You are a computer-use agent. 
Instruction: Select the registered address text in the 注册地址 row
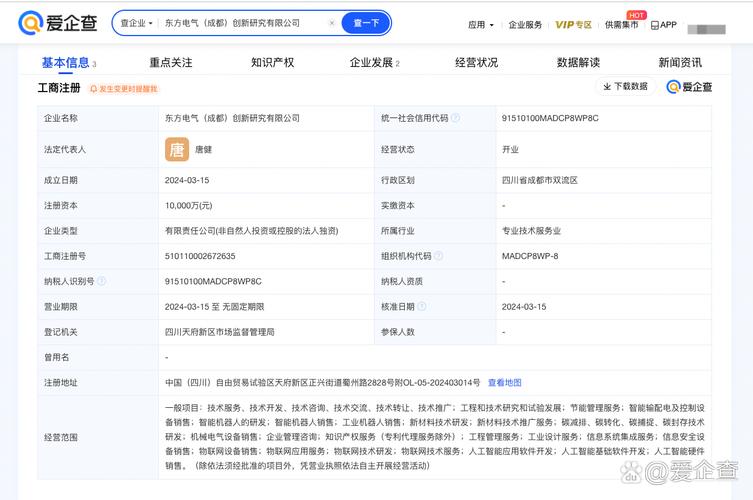click(322, 383)
